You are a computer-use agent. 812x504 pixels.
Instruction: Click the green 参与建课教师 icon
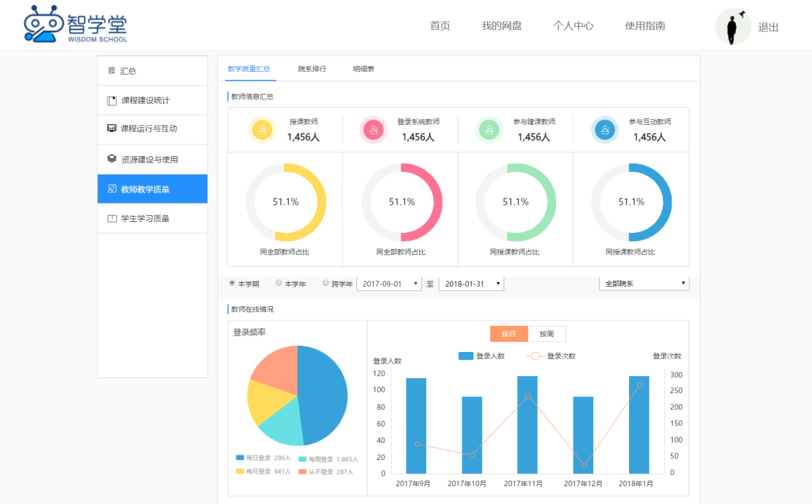489,129
